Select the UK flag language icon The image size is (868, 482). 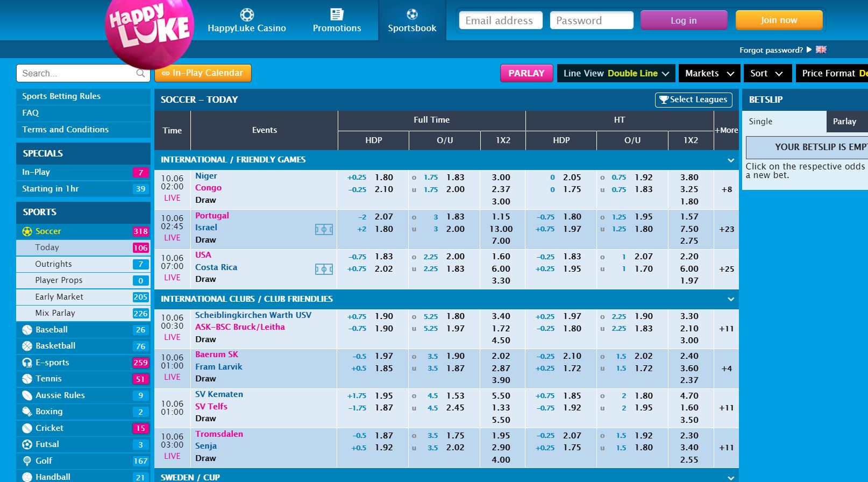[x=821, y=49]
